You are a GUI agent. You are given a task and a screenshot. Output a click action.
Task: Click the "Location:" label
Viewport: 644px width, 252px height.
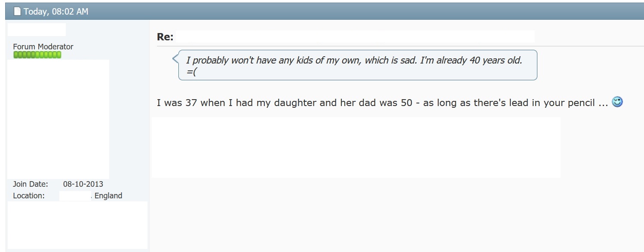[x=29, y=196]
